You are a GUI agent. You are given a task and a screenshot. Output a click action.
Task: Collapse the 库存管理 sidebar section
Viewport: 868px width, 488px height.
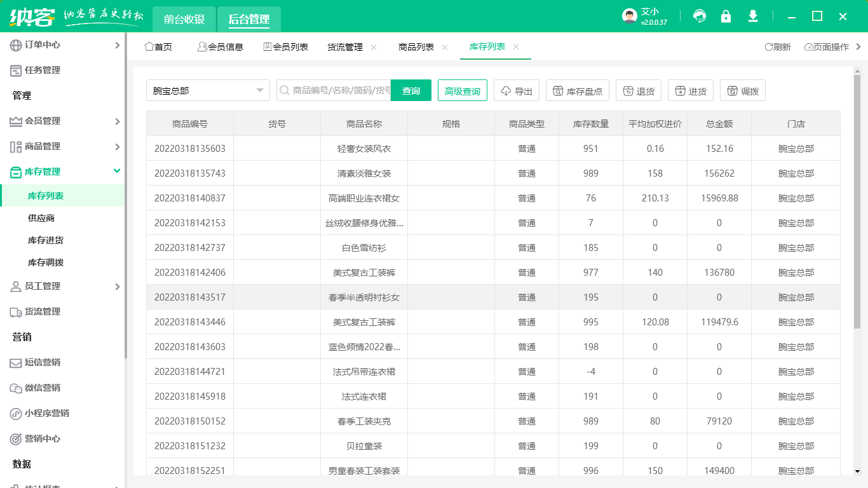39,171
